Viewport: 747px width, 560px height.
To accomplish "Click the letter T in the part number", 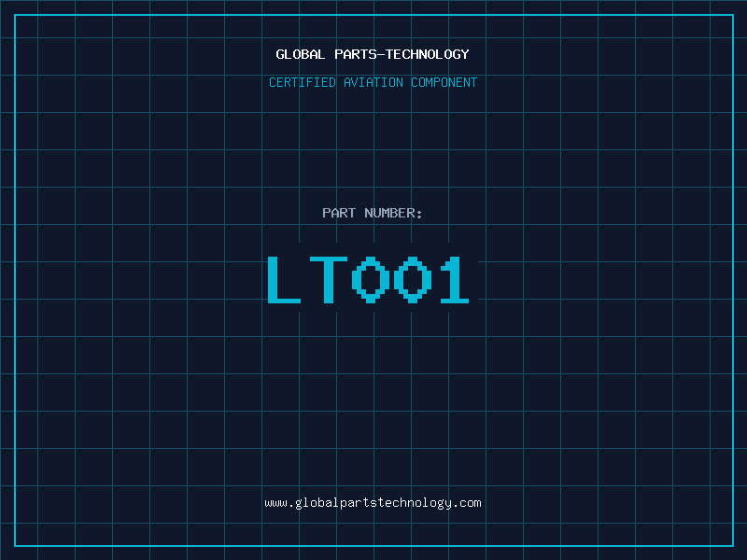I will coord(326,280).
